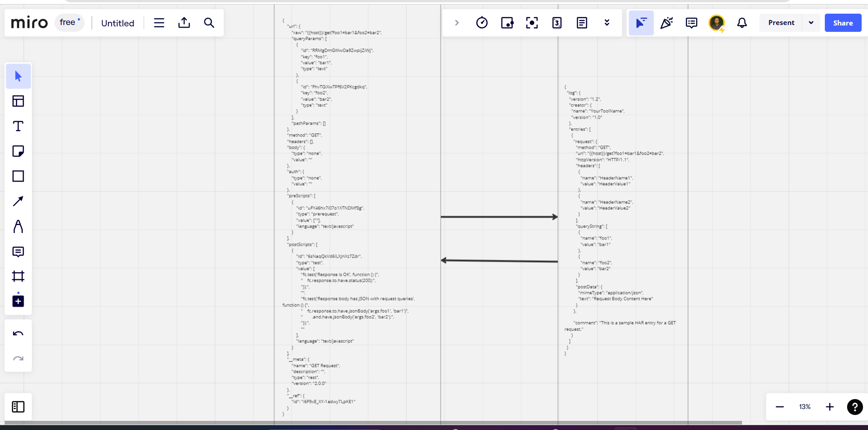The height and width of the screenshot is (430, 868).
Task: Select the Text tool
Action: pos(18,126)
